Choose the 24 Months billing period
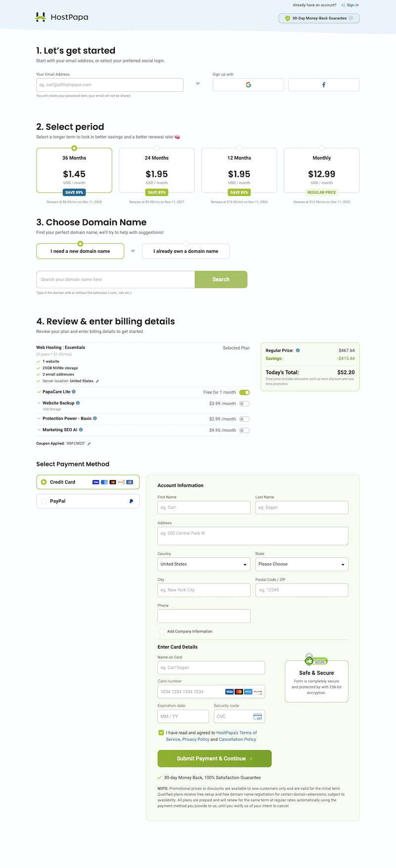 (x=156, y=170)
